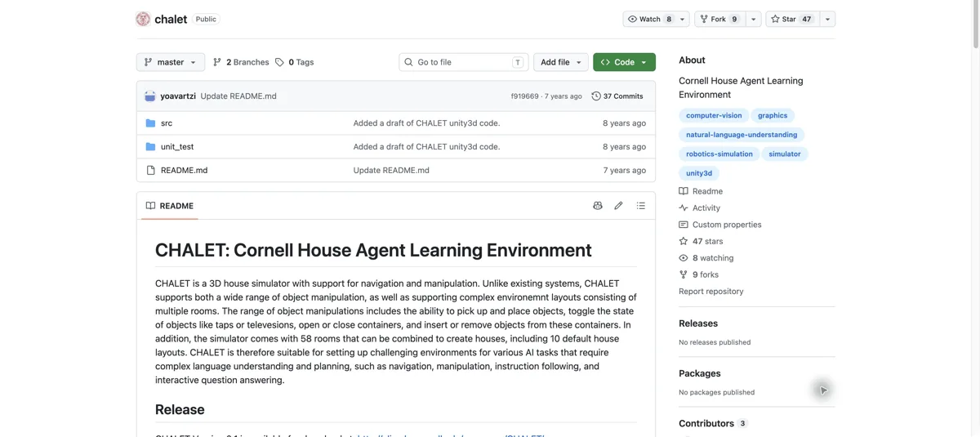Open the Releases heading link

click(698, 323)
